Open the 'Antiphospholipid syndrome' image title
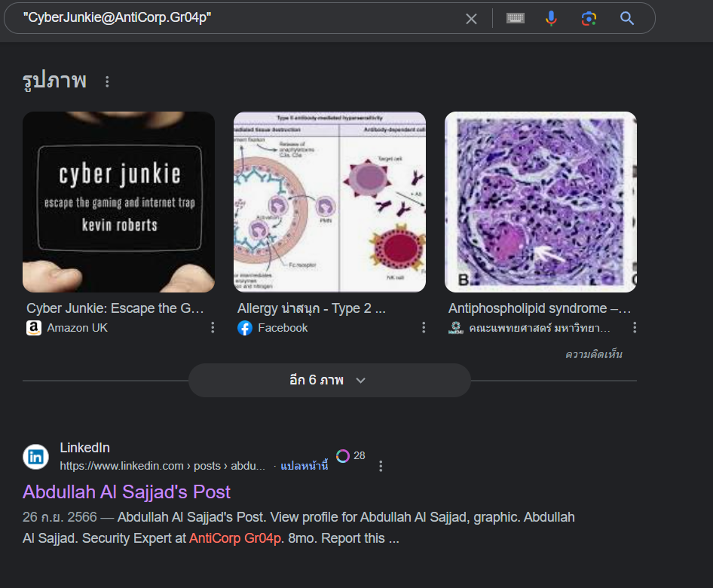This screenshot has height=588, width=713. click(x=540, y=308)
